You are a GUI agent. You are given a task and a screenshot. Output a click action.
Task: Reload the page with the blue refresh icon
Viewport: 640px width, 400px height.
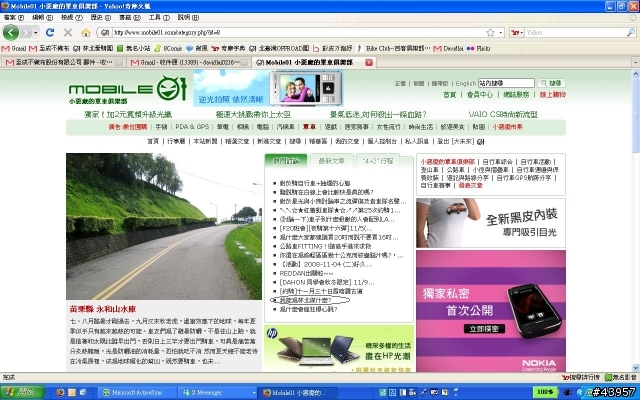pyautogui.click(x=50, y=32)
